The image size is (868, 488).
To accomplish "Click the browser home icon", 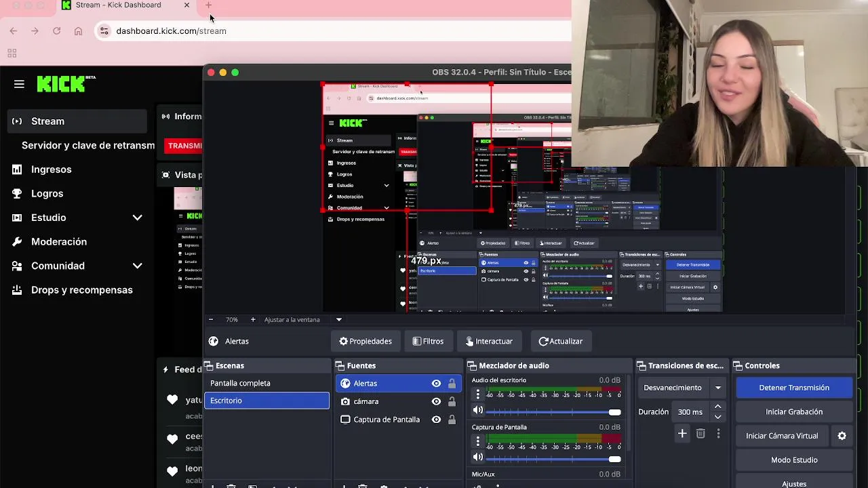I will [79, 30].
